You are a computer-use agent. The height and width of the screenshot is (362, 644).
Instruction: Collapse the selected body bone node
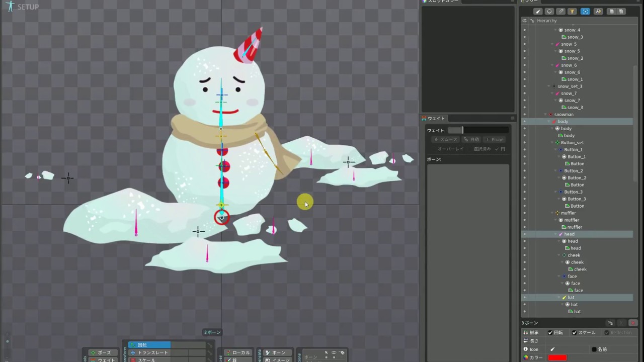click(549, 121)
